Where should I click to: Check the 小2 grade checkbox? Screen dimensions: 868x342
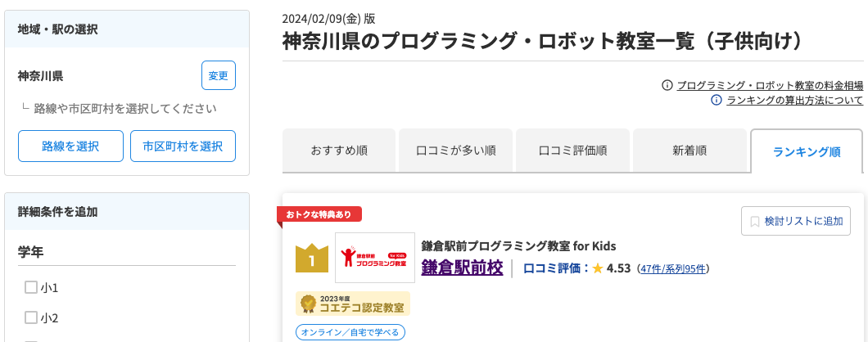(x=31, y=317)
